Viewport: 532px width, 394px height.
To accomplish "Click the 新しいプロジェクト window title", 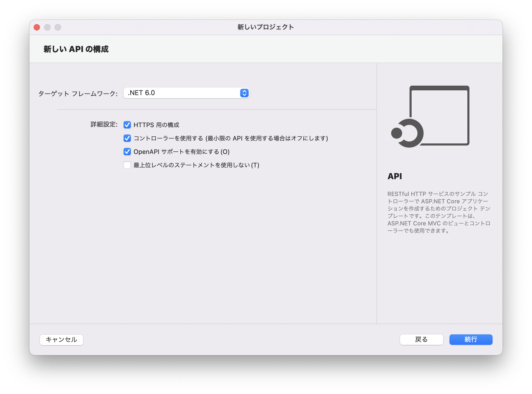I will (x=265, y=27).
